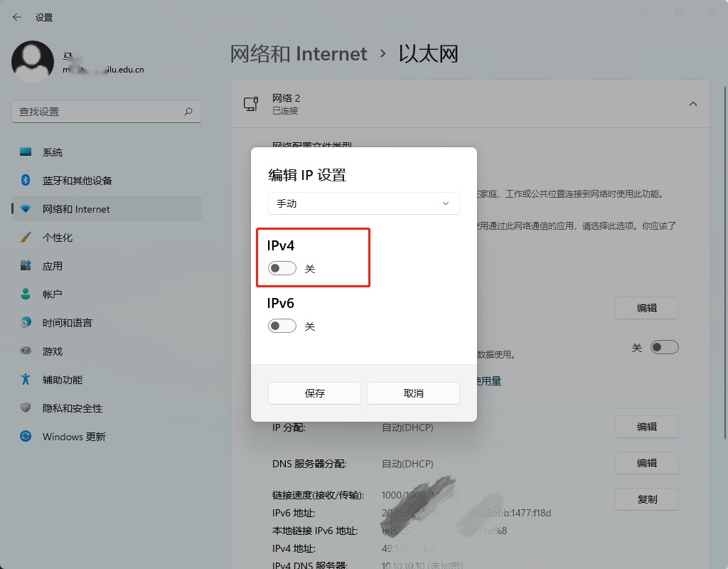Open 隐私和安全性 settings page
This screenshot has width=728, height=569.
pyautogui.click(x=73, y=408)
